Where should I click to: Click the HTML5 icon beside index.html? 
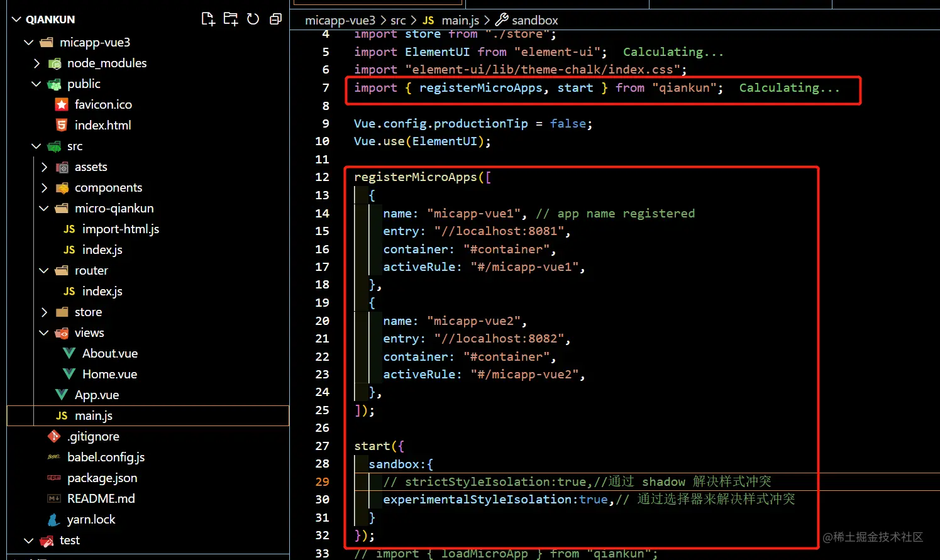click(x=61, y=125)
